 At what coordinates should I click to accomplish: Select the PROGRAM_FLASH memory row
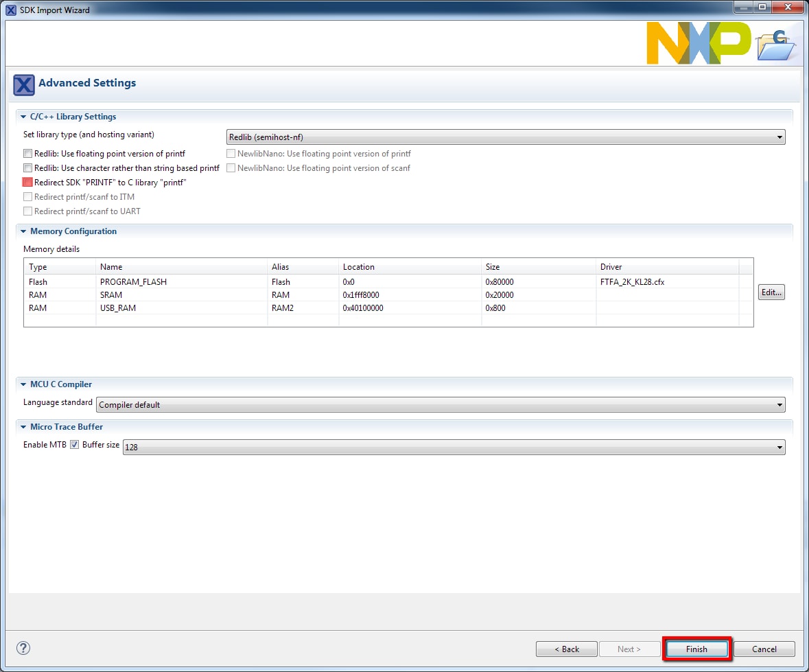(x=133, y=282)
